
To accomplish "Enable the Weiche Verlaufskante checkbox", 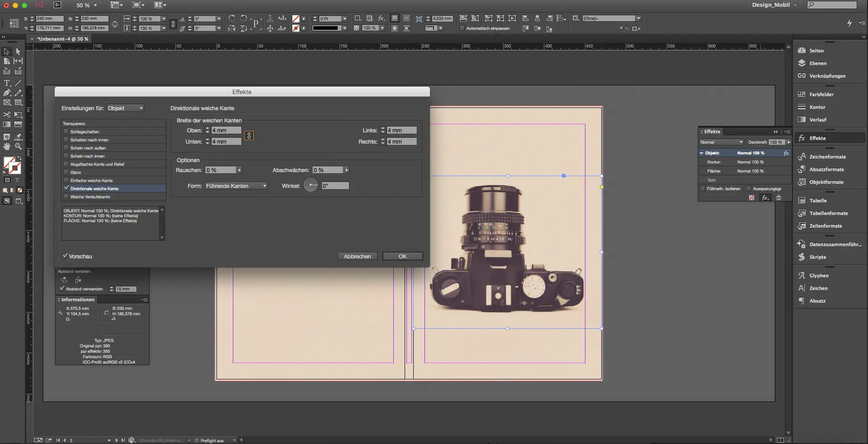I will [x=66, y=196].
